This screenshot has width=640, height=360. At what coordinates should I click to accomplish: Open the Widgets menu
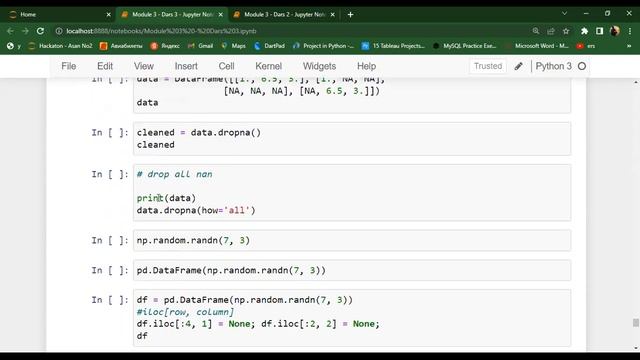coord(319,66)
